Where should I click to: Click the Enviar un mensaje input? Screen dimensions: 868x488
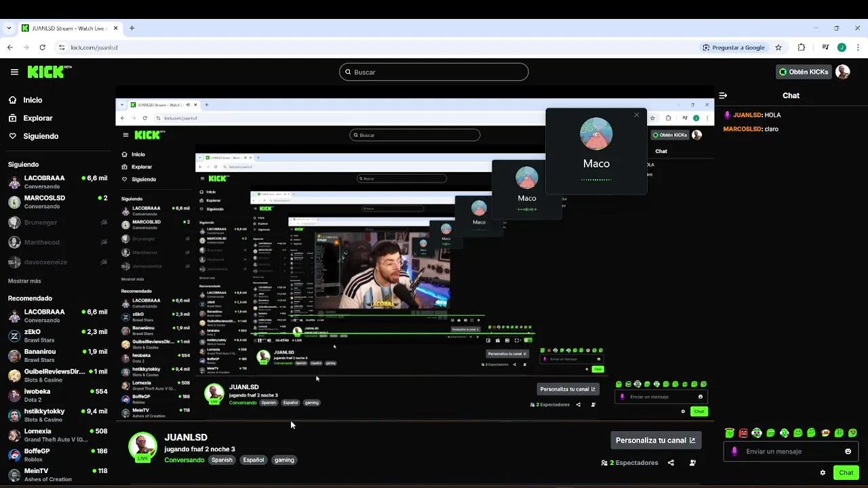coord(791,451)
